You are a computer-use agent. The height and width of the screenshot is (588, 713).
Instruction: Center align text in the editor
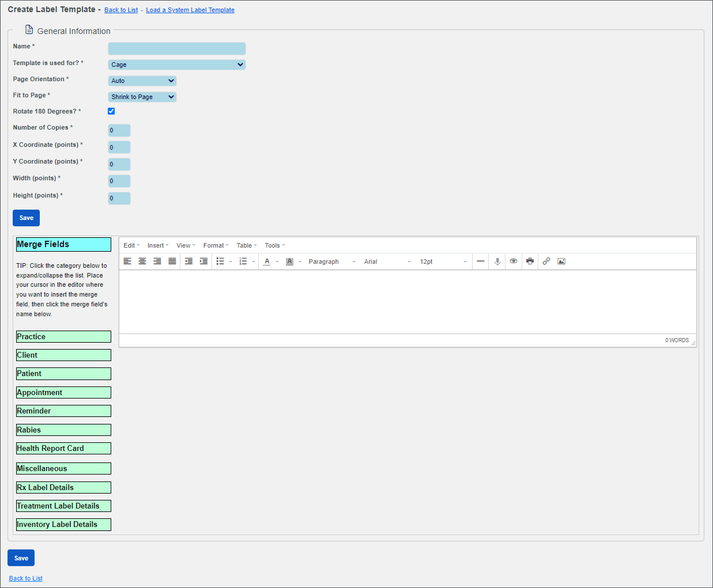142,261
